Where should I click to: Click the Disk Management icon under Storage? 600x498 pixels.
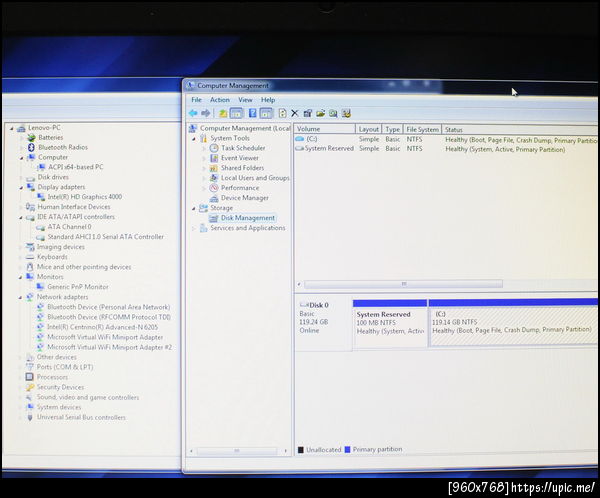(214, 218)
